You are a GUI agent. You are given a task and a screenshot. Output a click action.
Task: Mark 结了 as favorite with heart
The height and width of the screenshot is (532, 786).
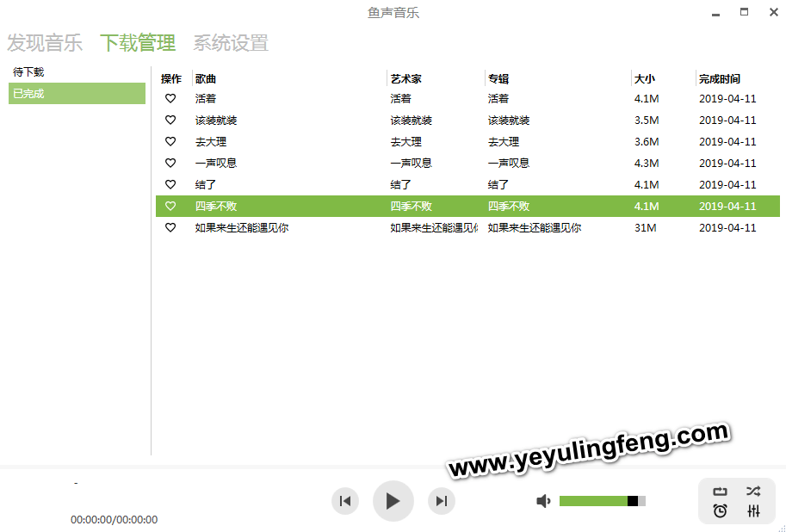click(x=170, y=184)
